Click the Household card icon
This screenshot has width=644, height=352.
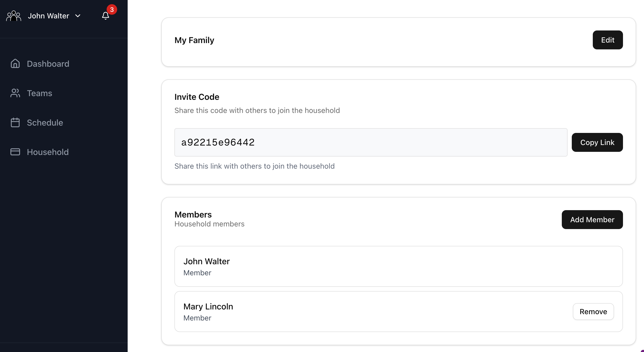click(x=15, y=152)
